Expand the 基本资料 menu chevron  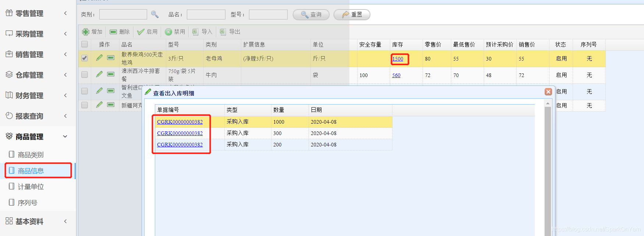[x=65, y=221]
